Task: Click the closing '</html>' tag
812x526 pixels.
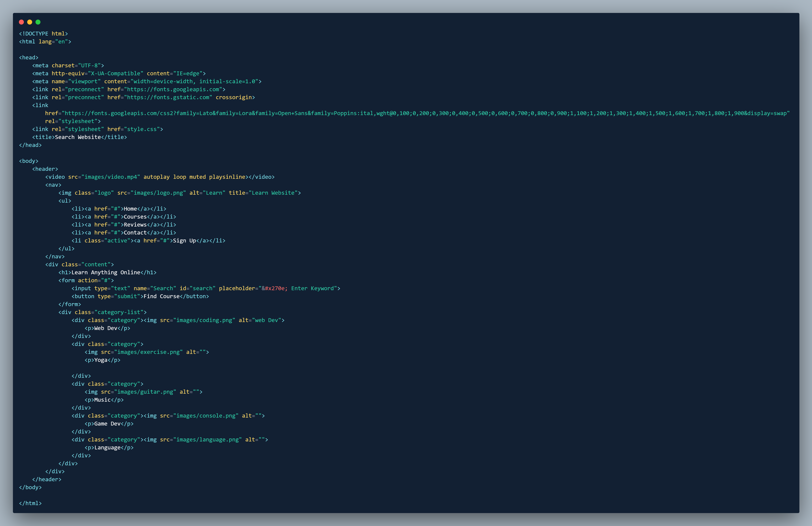Action: point(30,503)
